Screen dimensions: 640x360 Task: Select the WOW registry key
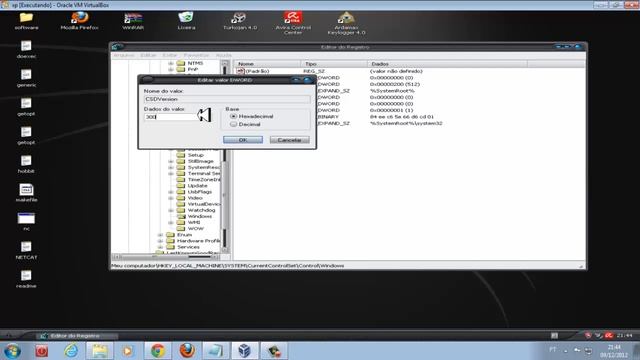pyautogui.click(x=196, y=229)
